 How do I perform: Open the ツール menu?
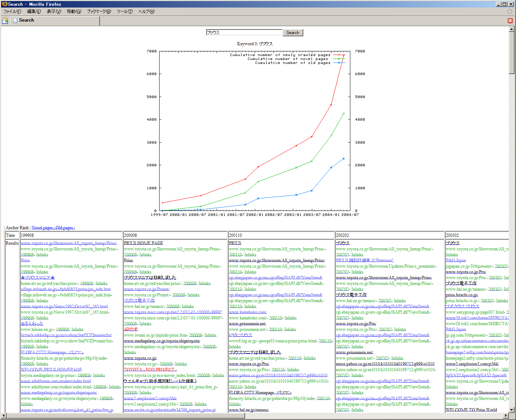pyautogui.click(x=124, y=11)
